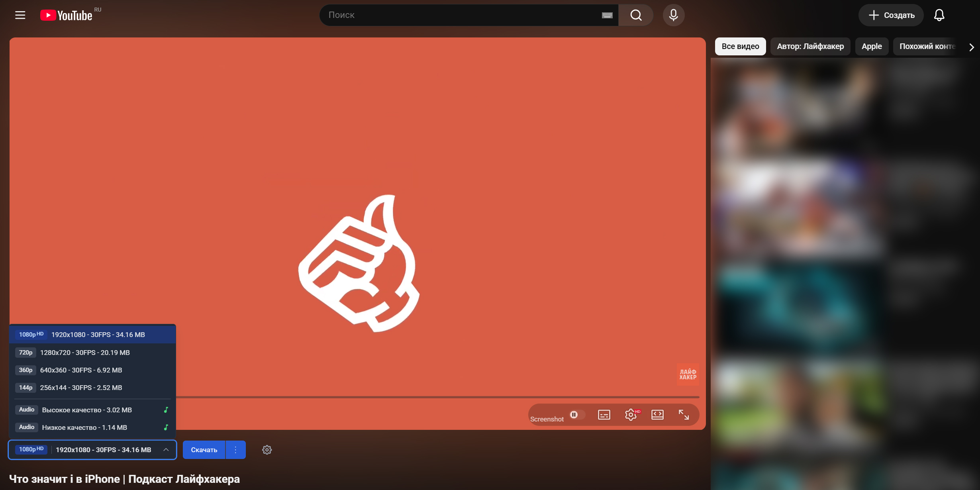
Task: Select the Автор: Лайфхакер chip
Action: pyautogui.click(x=810, y=47)
